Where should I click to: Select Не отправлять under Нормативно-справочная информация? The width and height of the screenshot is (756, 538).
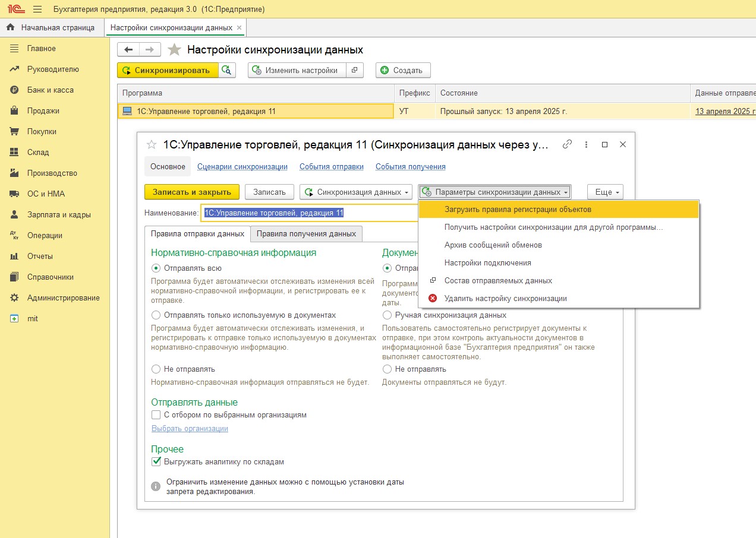tap(156, 369)
